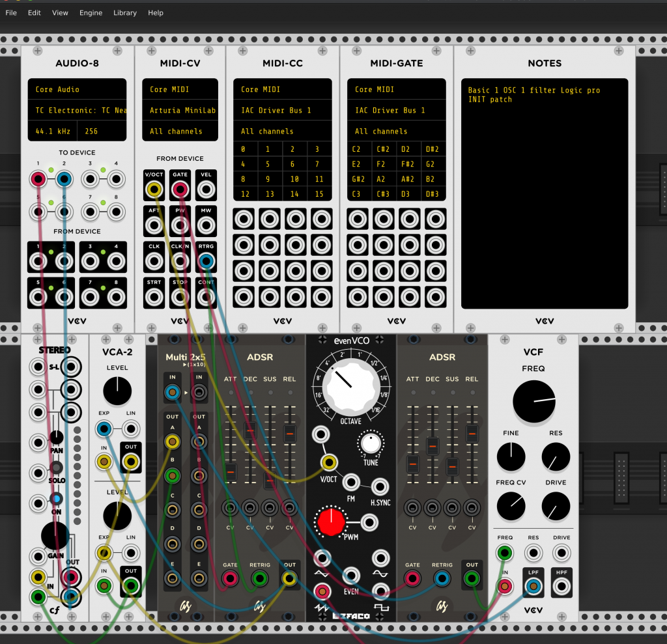Click the RES CV input jack on VCF
The image size is (667, 644).
coord(533,553)
